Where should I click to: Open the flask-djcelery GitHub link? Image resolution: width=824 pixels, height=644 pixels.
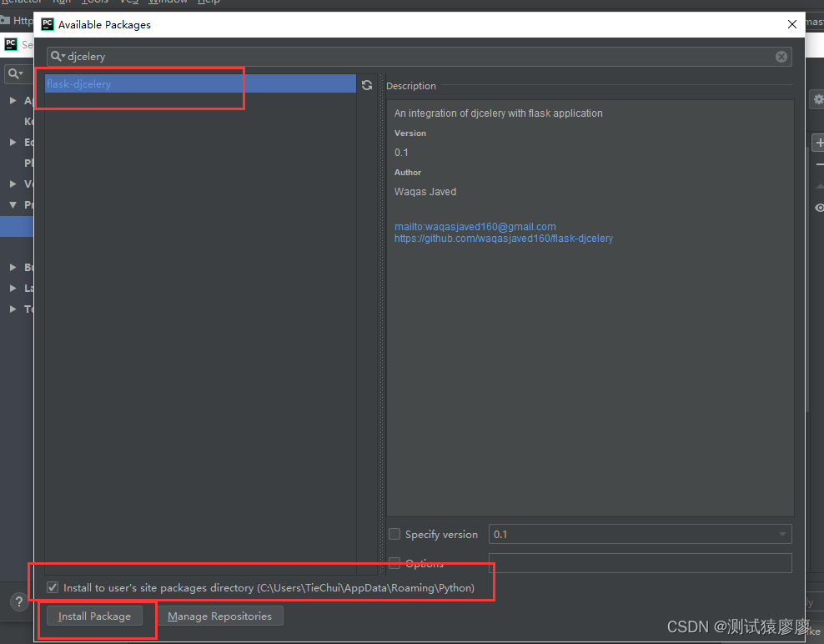[504, 238]
